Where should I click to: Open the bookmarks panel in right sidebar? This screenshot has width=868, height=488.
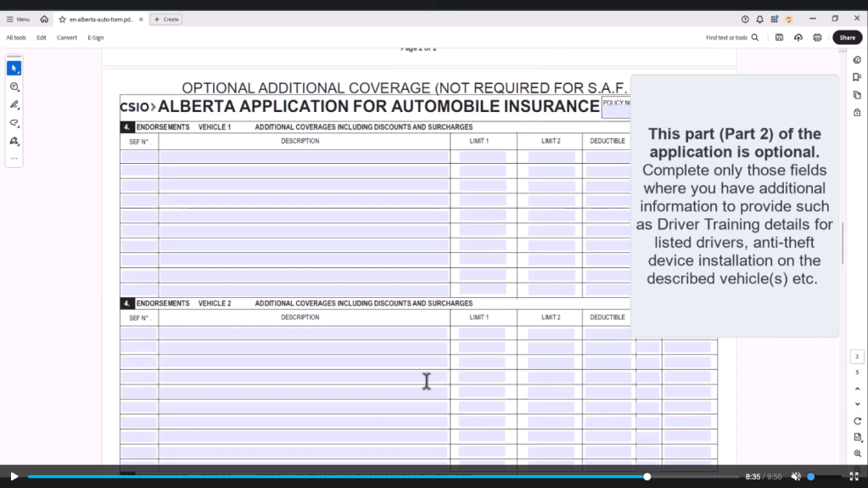click(857, 77)
